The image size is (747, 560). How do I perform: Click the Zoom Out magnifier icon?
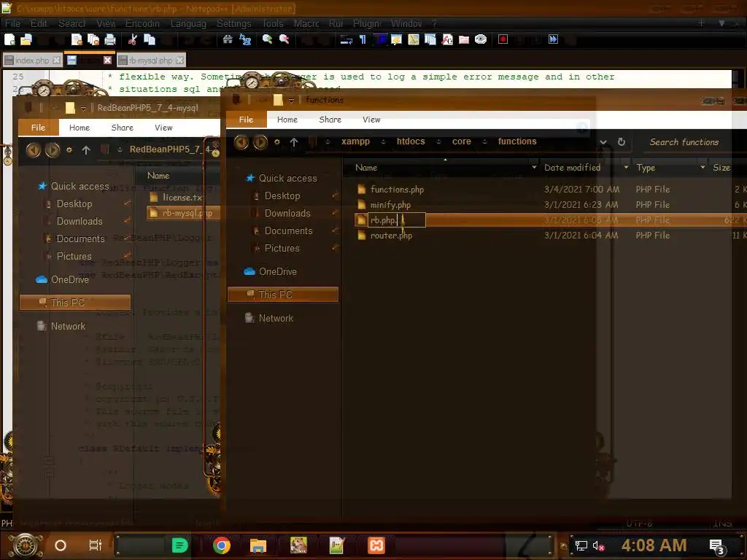click(285, 39)
